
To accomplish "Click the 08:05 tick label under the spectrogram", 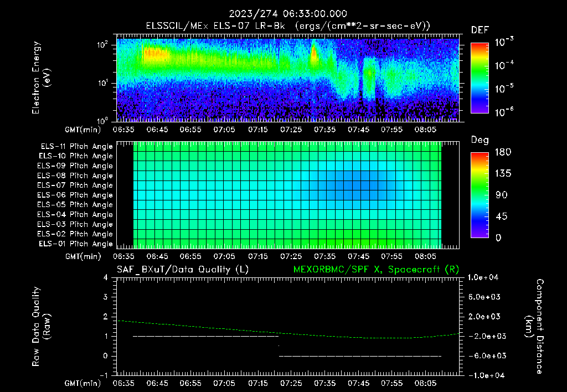I will click(x=425, y=130).
